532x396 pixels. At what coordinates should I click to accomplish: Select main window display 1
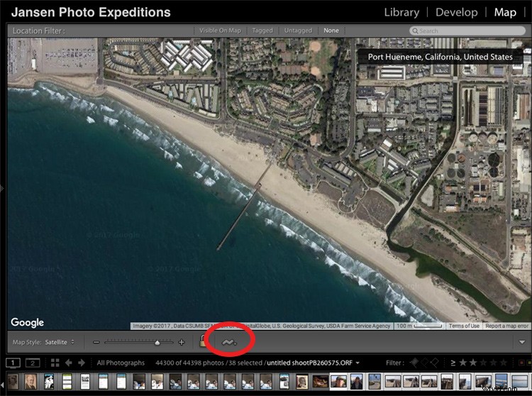point(13,363)
